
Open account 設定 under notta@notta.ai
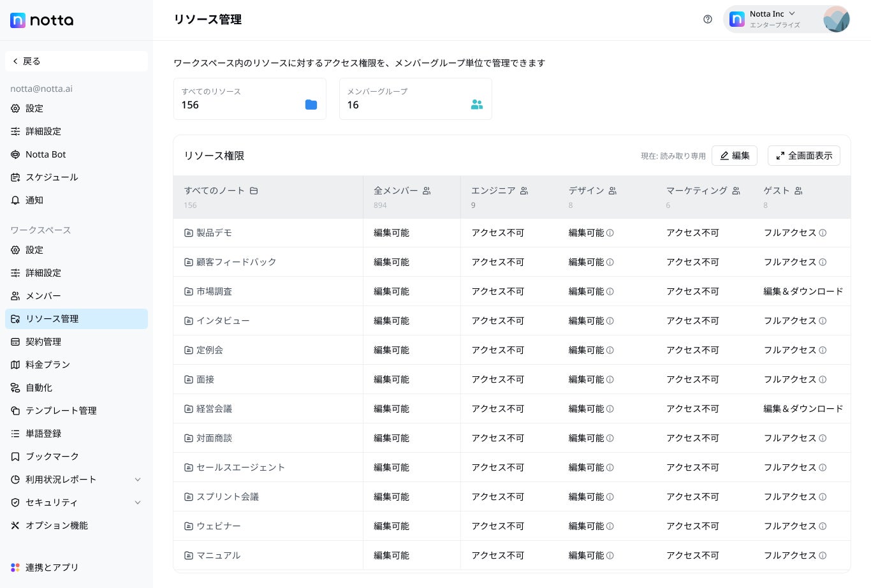pos(77,108)
